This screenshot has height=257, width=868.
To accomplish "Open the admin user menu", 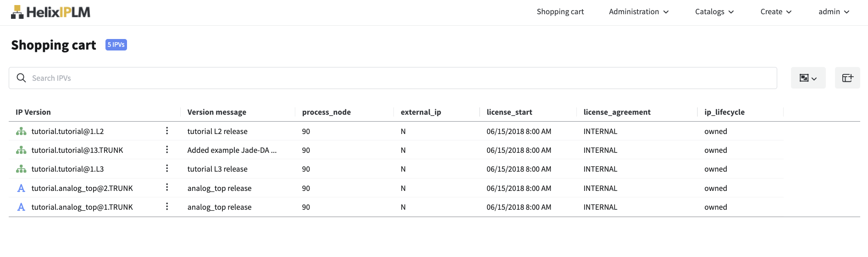I will (834, 12).
